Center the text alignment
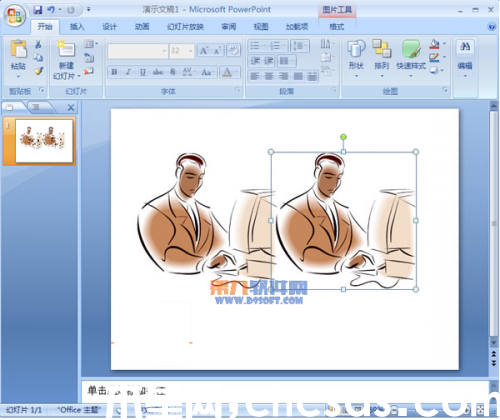 (x=269, y=76)
